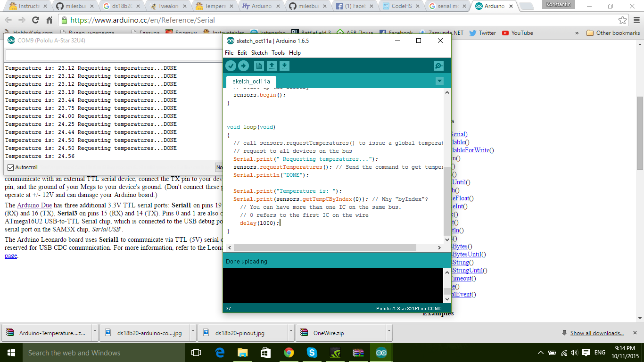This screenshot has width=644, height=362.
Task: Open the NVIDIA app in taskbar
Action: (x=335, y=353)
